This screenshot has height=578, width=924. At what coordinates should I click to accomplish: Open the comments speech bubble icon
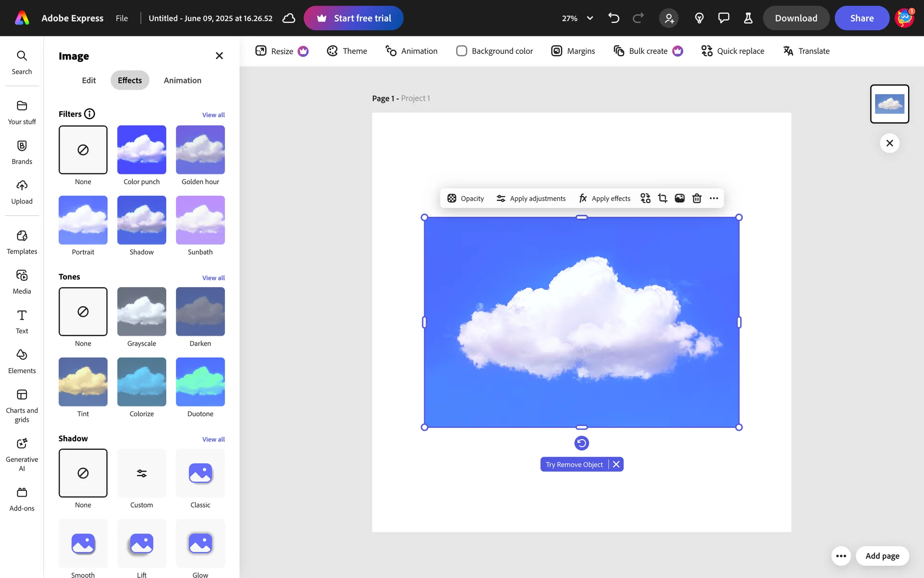point(723,18)
